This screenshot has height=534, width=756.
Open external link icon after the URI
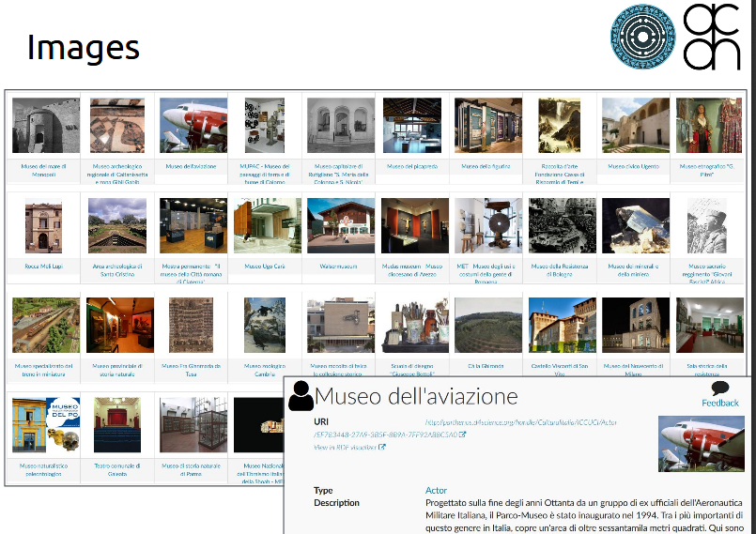(462, 435)
